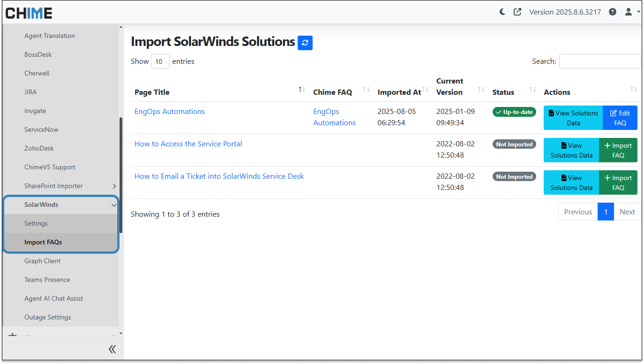The height and width of the screenshot is (364, 644).
Task: View Solutions Data for EngOps Automations
Action: [x=573, y=118]
